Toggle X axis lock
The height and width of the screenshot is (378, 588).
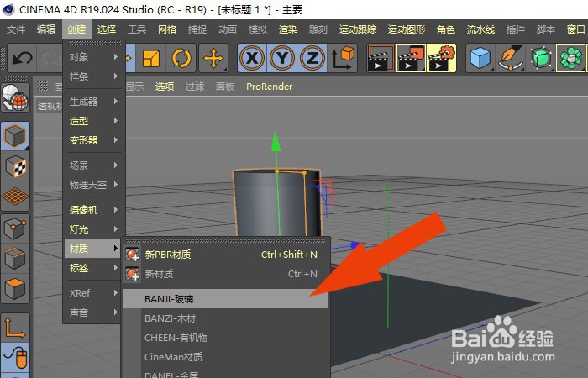click(252, 58)
